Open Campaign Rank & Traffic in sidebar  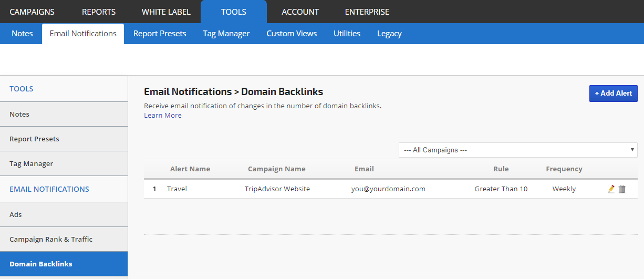click(51, 239)
